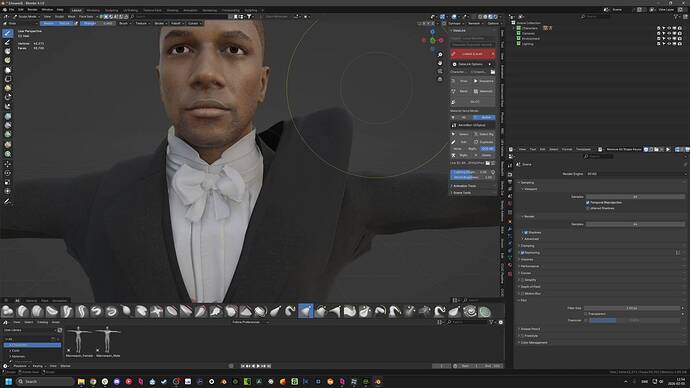Switch to the Sculpting workspace tab
Screen dimensions: 690x388
pos(111,10)
